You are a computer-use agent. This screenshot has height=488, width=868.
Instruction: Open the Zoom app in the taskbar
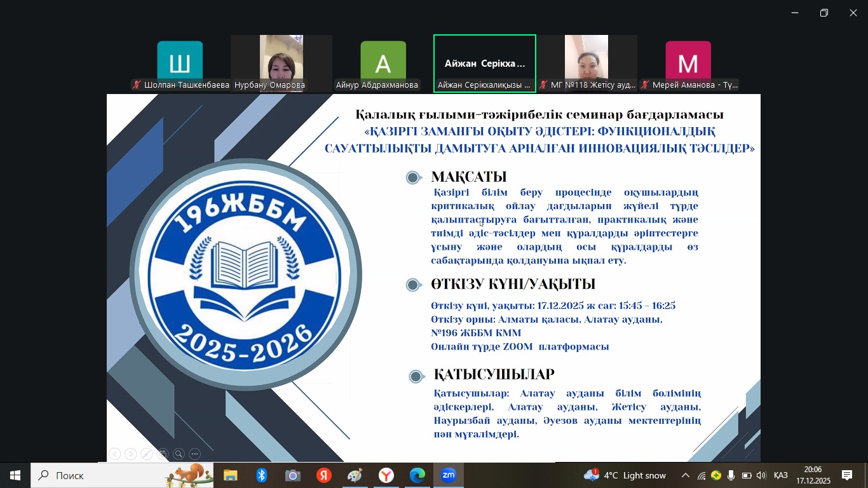[449, 475]
